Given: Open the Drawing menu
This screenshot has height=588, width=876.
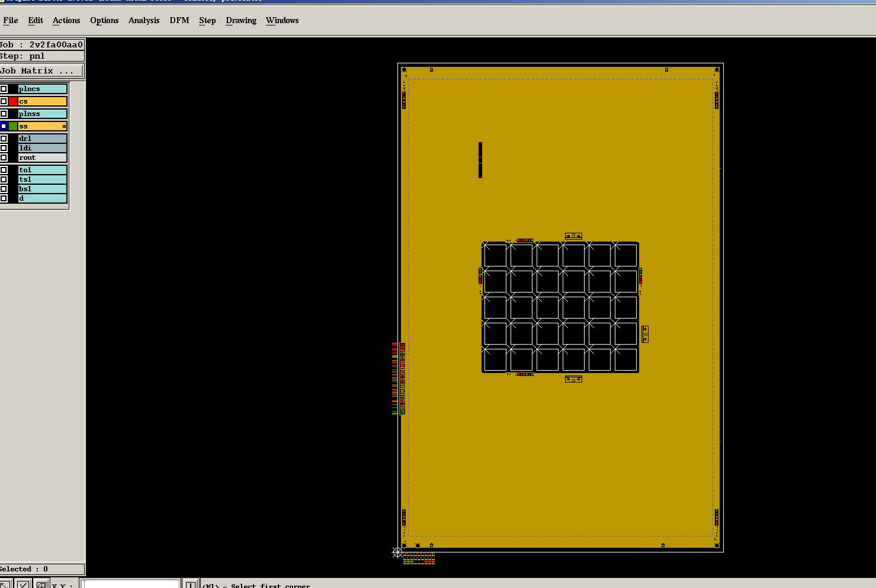Looking at the screenshot, I should [x=241, y=20].
